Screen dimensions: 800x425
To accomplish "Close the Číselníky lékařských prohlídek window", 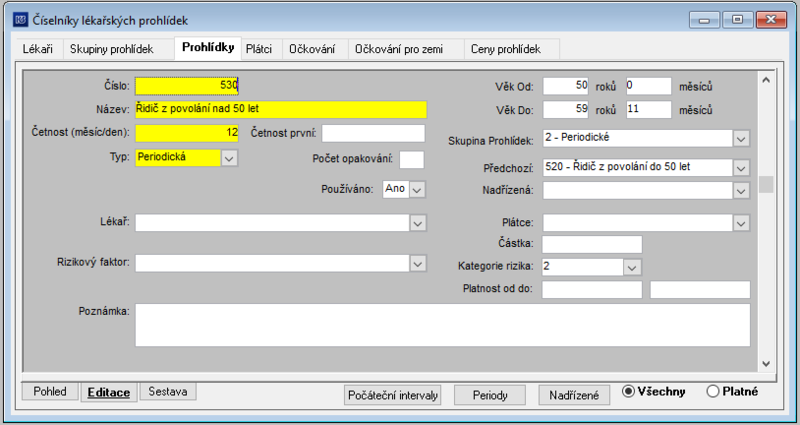I will [771, 20].
